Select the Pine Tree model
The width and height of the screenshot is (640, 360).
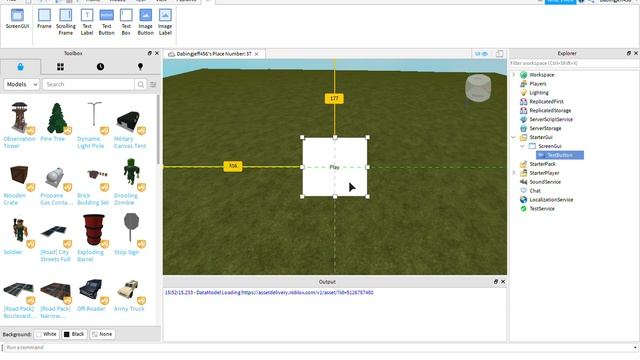56,122
